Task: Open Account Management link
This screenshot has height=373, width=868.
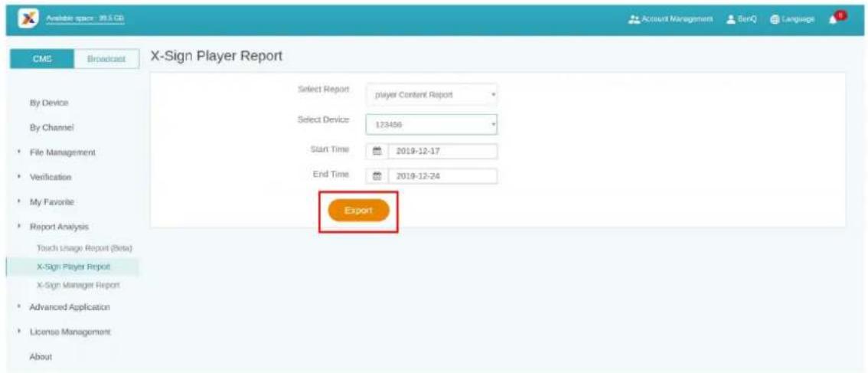Action: tap(676, 19)
